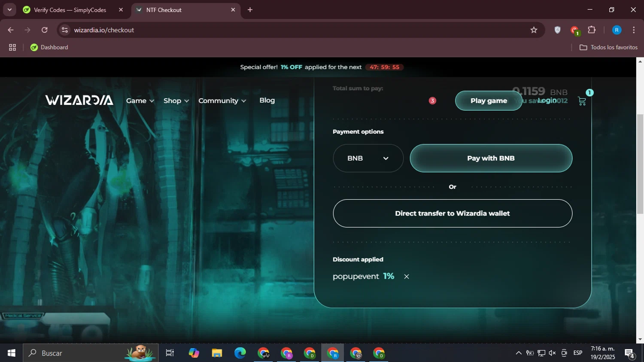The height and width of the screenshot is (362, 644).
Task: Reload the checkout page
Action: (x=45, y=30)
